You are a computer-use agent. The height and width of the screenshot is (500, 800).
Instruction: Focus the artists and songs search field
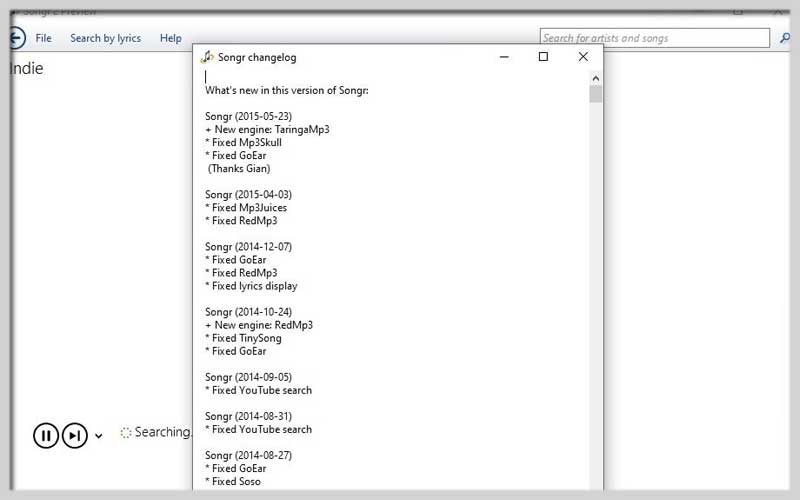[655, 38]
